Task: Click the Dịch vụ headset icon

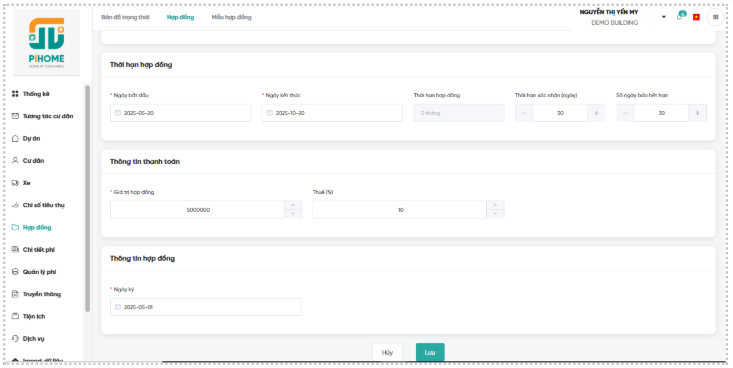Action: [x=15, y=339]
